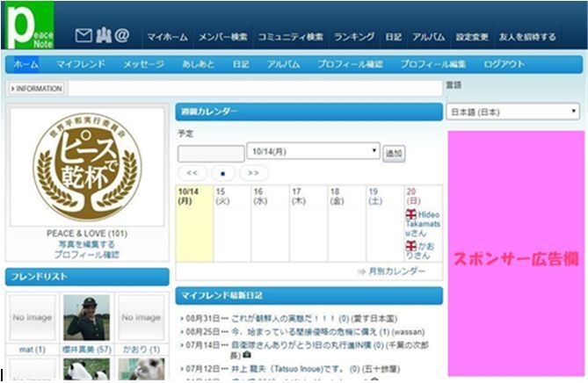Click flag icon beside Hideo Takamatsu

tap(410, 214)
